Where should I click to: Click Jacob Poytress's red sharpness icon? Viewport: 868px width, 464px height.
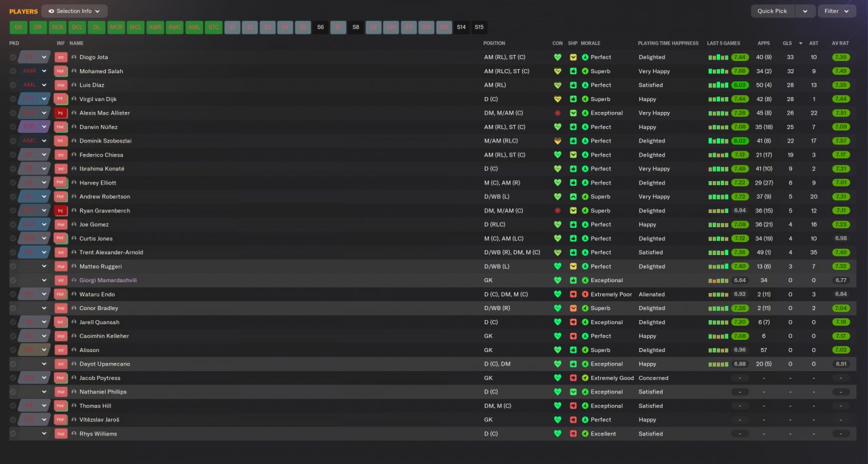coord(573,378)
